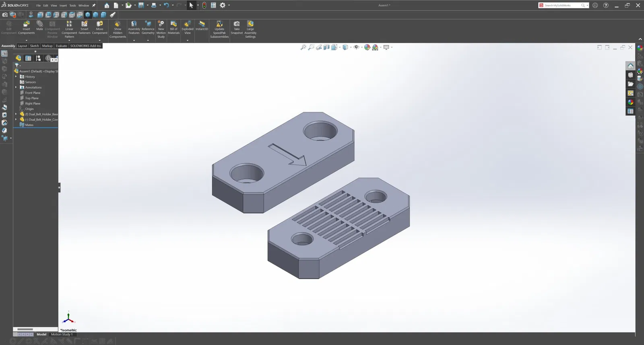Select the Model tab
644x345 pixels.
click(41, 335)
